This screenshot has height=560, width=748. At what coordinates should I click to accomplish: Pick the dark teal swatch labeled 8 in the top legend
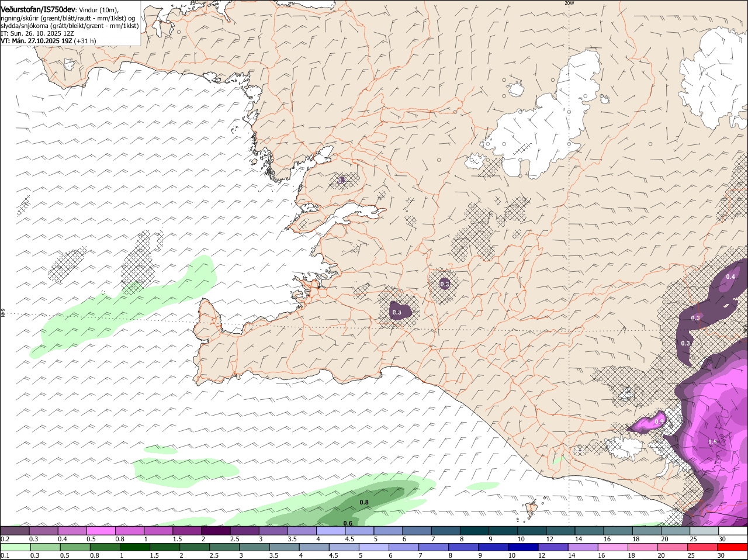coord(473,530)
